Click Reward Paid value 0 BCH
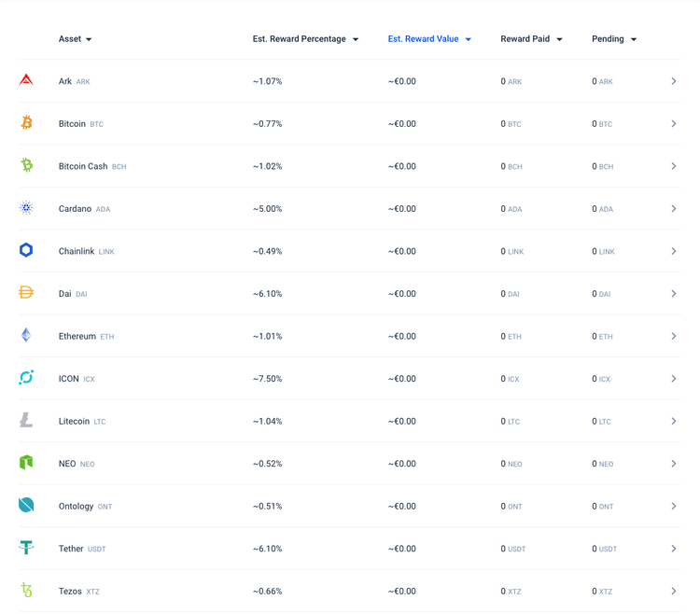This screenshot has width=700, height=614. coord(511,166)
